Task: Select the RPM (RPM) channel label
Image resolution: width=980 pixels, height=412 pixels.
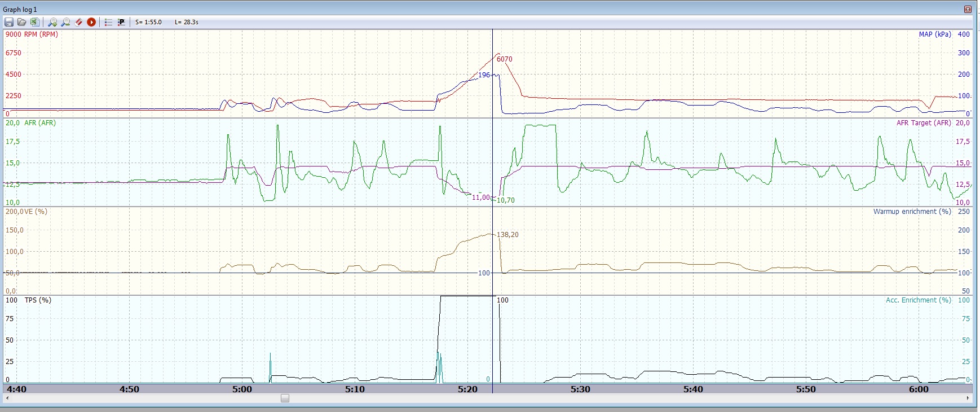Action: (41, 34)
